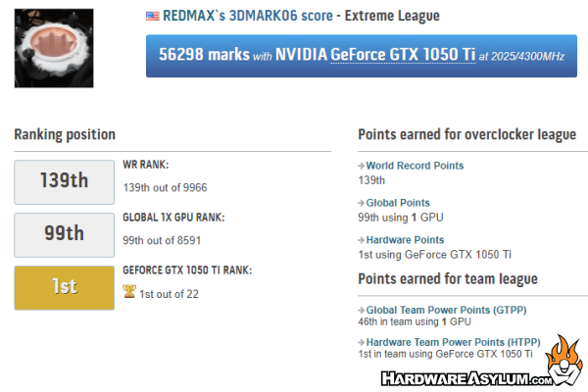
Task: Click '46th in team using 1 GPU' text
Action: [x=415, y=321]
